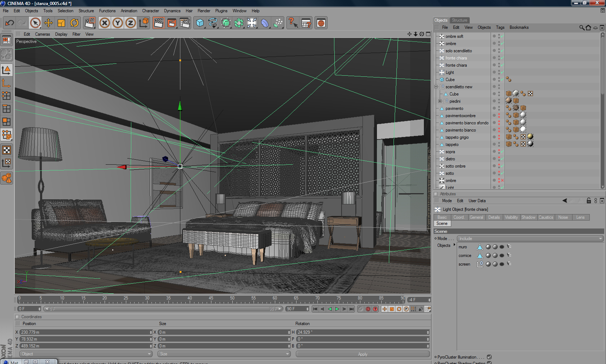
Task: Click Position X value field
Action: pyautogui.click(x=86, y=332)
